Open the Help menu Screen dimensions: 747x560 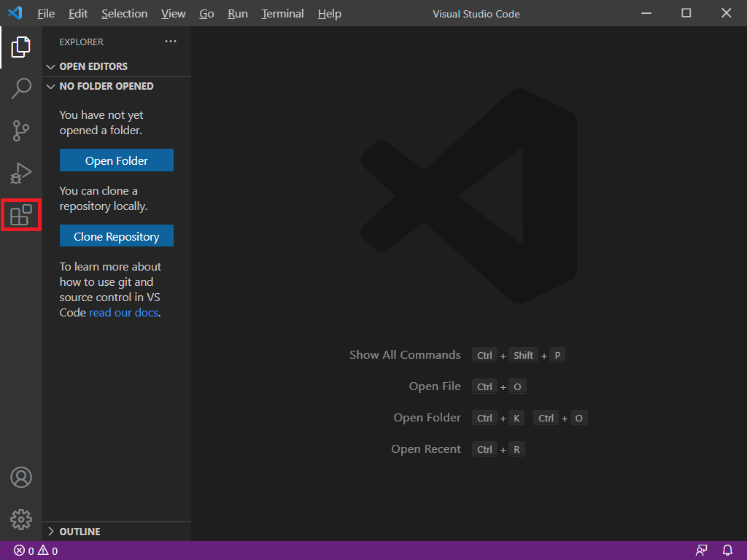click(x=330, y=13)
